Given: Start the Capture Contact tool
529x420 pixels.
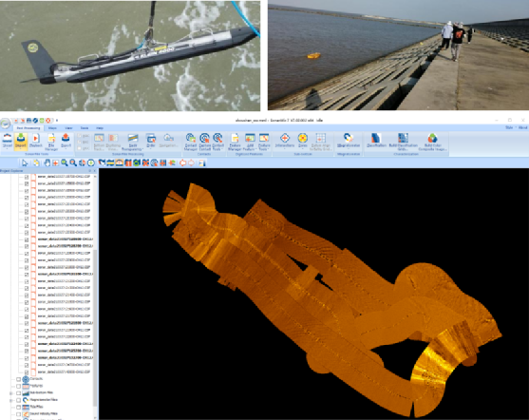Looking at the screenshot, I should point(204,142).
